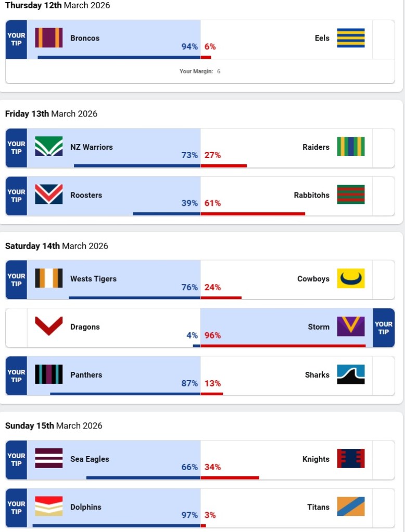Click the Sea Eagles 66% percentage bar

(x=143, y=477)
